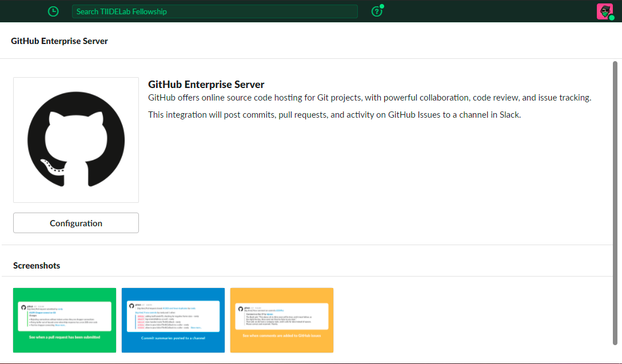Click the Screenshots section heading
This screenshot has width=622, height=364.
pos(37,265)
